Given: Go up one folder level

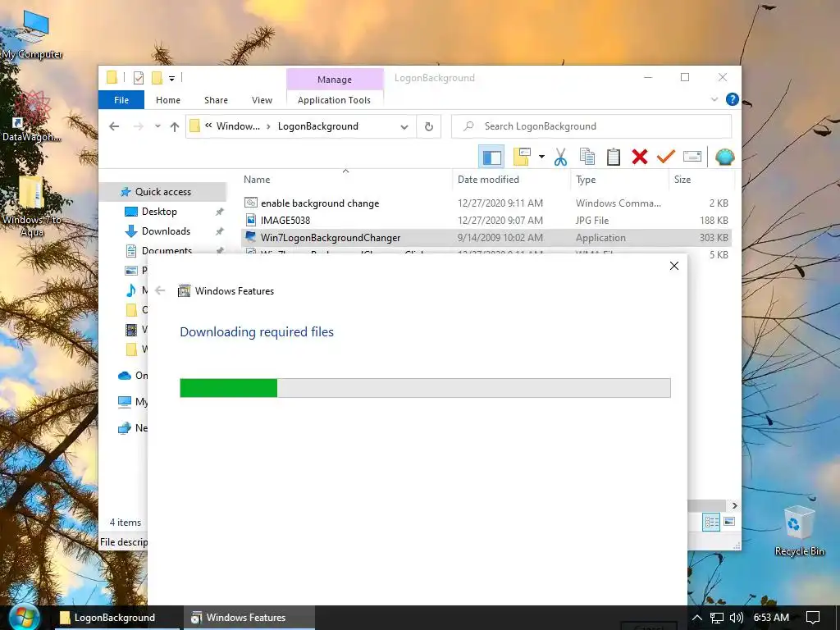Looking at the screenshot, I should [175, 126].
